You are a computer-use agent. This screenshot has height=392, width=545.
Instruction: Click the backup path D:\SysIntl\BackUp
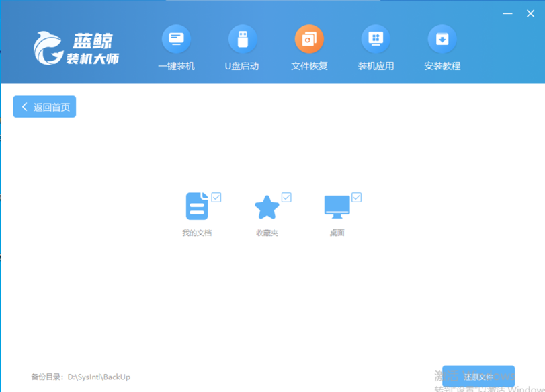point(99,377)
